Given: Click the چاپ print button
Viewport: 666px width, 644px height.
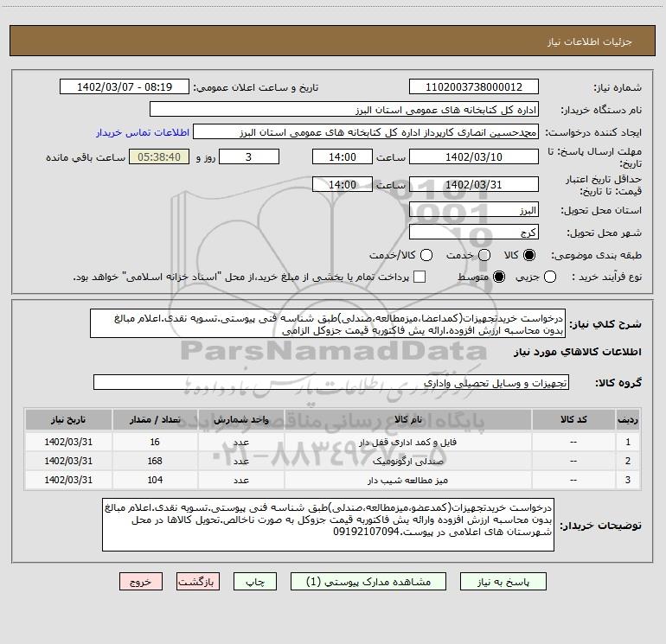Looking at the screenshot, I should [255, 582].
